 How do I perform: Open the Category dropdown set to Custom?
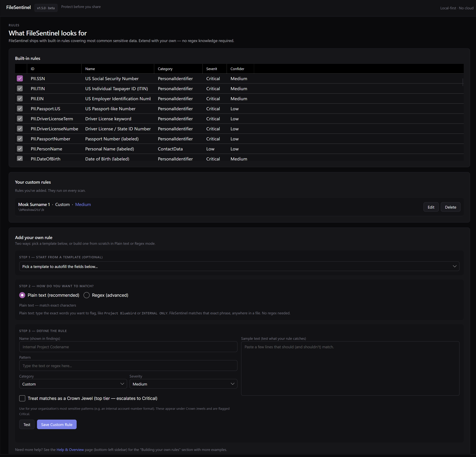(73, 384)
